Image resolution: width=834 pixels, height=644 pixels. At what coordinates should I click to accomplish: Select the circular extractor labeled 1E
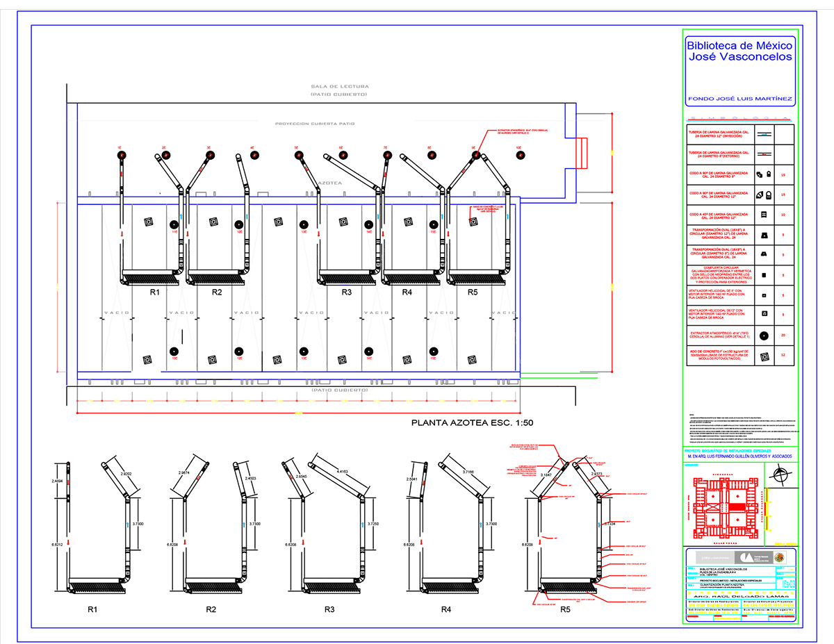(120, 155)
